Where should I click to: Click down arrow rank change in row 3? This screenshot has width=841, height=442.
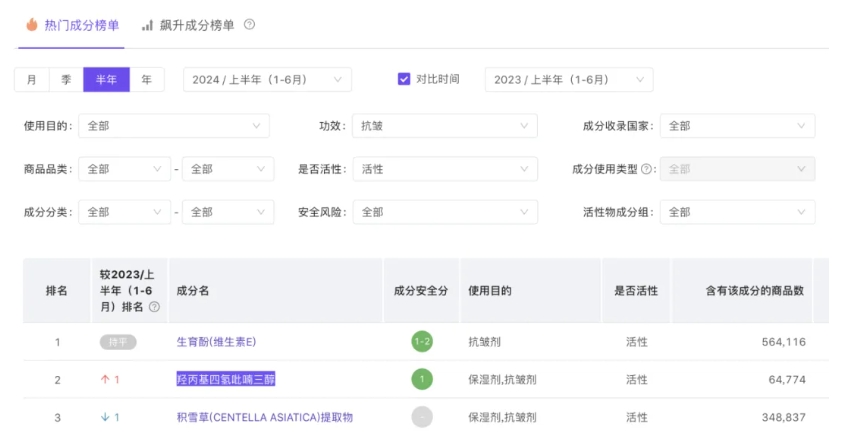110,417
